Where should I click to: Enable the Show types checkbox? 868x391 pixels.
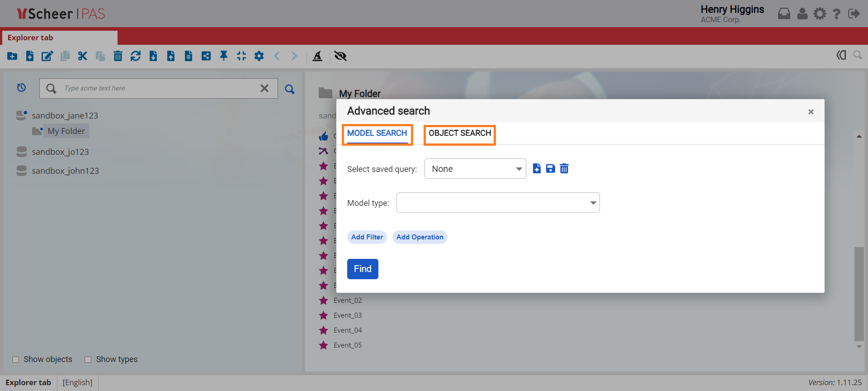tap(88, 359)
